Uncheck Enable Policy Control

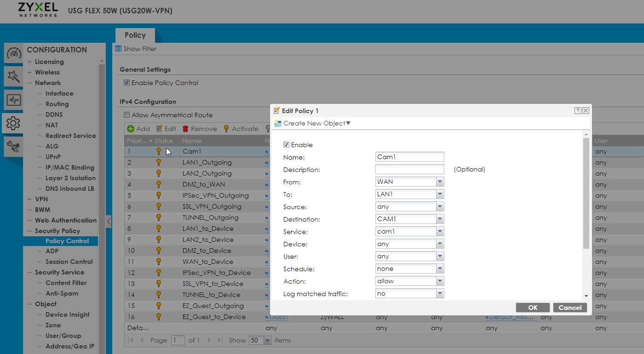coord(126,83)
